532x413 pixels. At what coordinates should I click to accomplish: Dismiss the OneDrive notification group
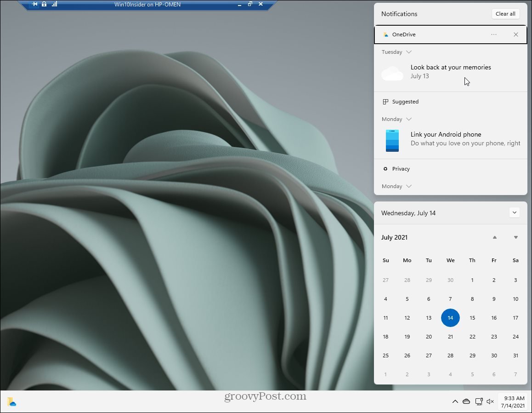pyautogui.click(x=516, y=34)
